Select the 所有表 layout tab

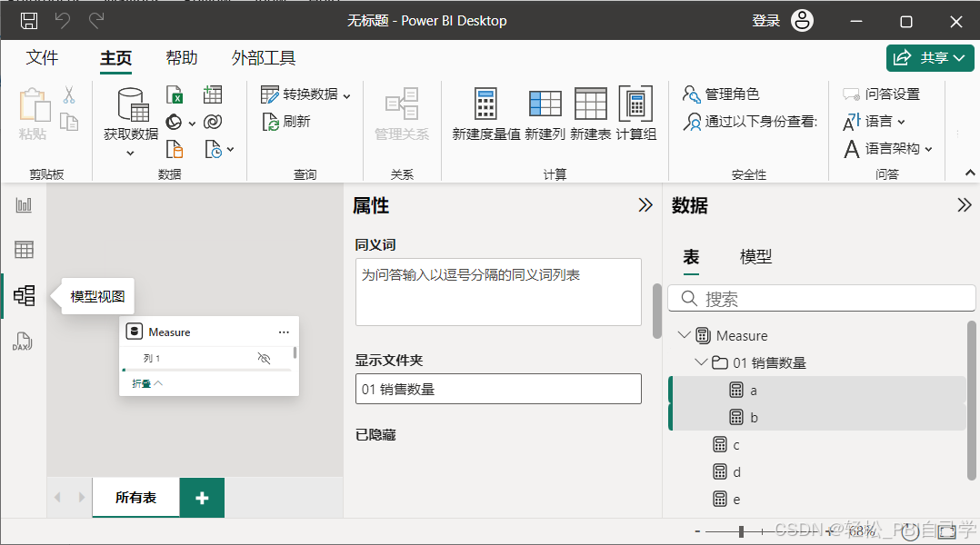click(135, 498)
